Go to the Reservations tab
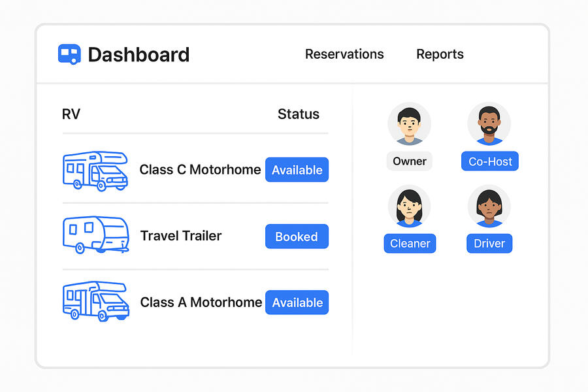 click(x=344, y=54)
